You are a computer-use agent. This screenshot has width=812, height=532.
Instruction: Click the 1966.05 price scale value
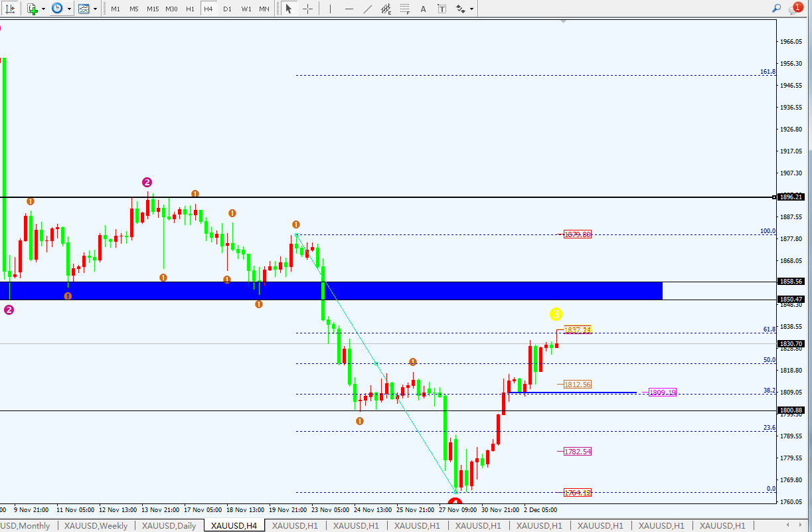coord(792,41)
